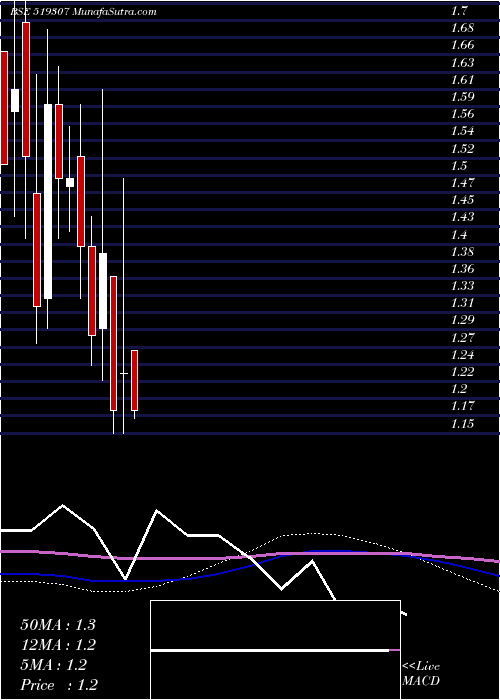The image size is (500, 700).
Task: Click the Price : 1.2 readout
Action: (59, 685)
